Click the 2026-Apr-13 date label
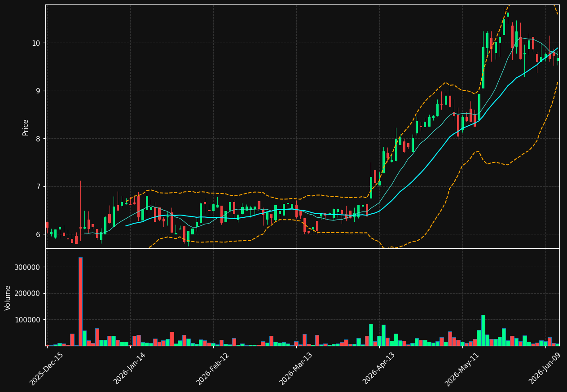 (x=378, y=369)
